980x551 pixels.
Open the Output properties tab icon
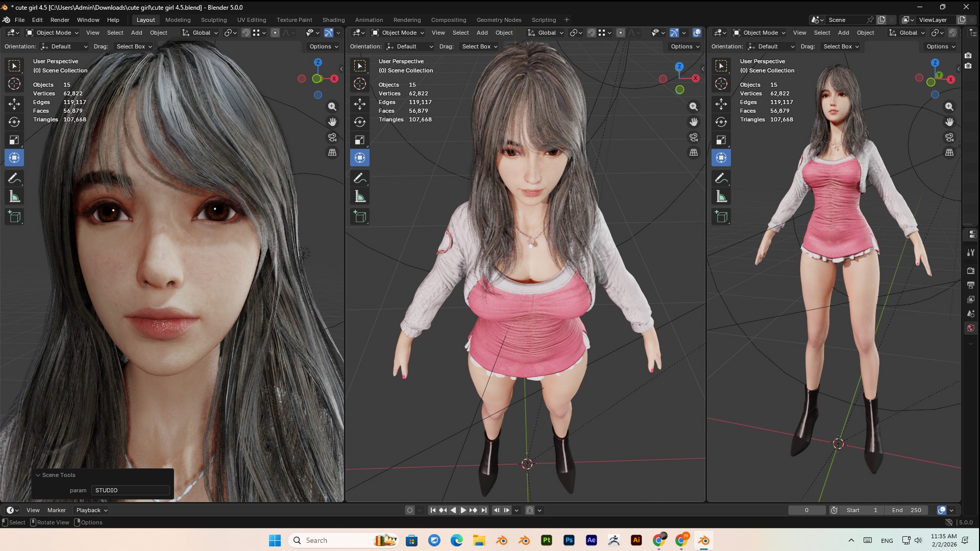(971, 285)
